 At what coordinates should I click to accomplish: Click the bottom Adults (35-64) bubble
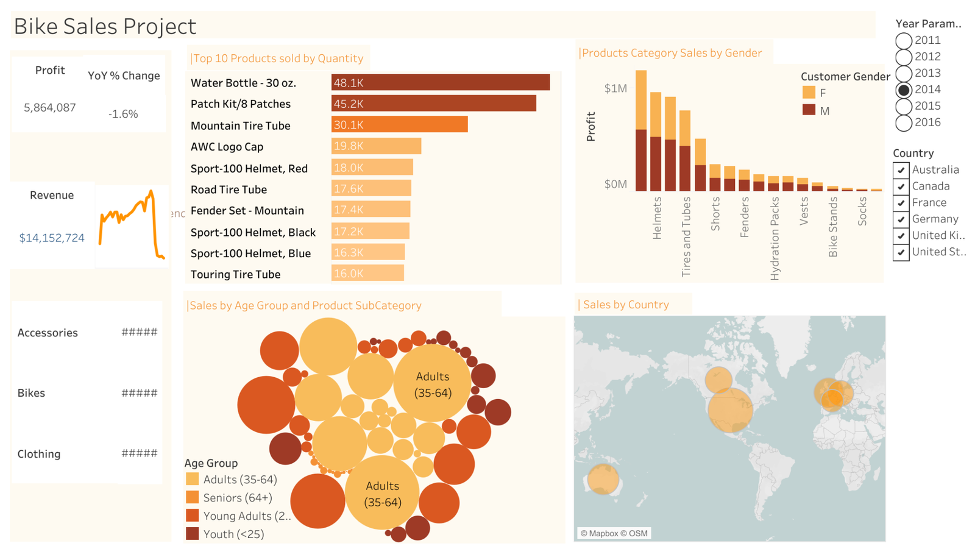click(382, 493)
